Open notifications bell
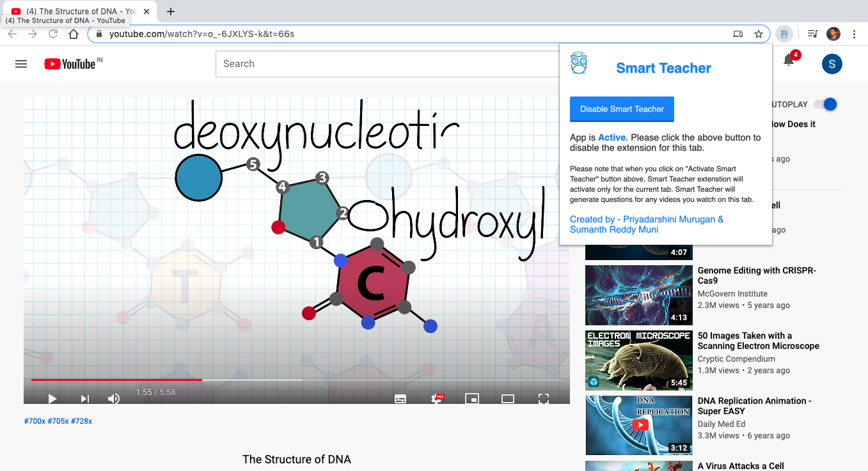The image size is (868, 471). 789,60
